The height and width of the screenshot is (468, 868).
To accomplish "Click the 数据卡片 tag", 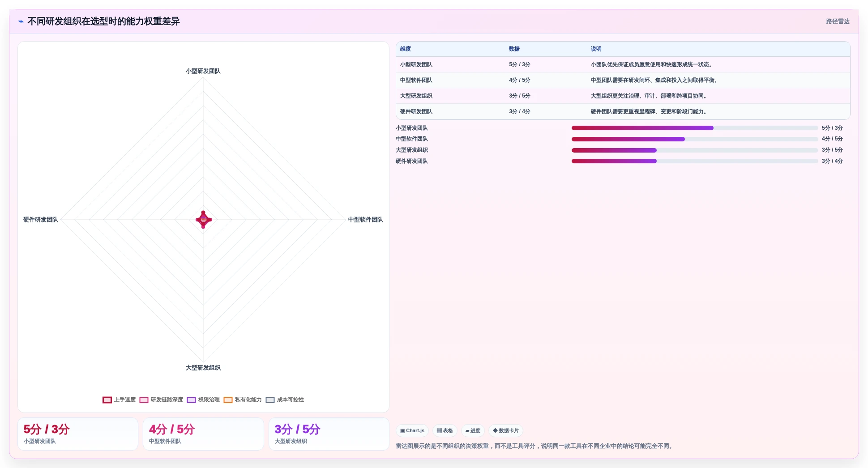I will pos(506,430).
